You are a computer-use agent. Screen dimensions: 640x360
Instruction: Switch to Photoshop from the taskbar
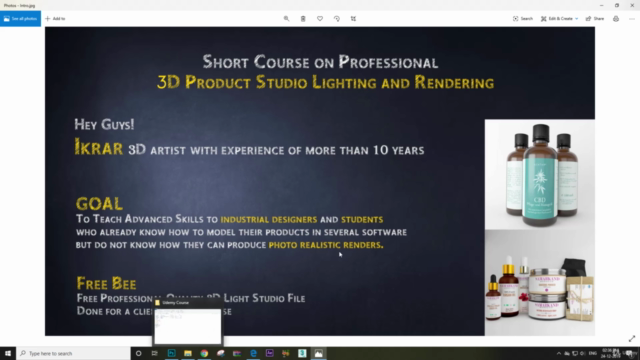point(171,353)
